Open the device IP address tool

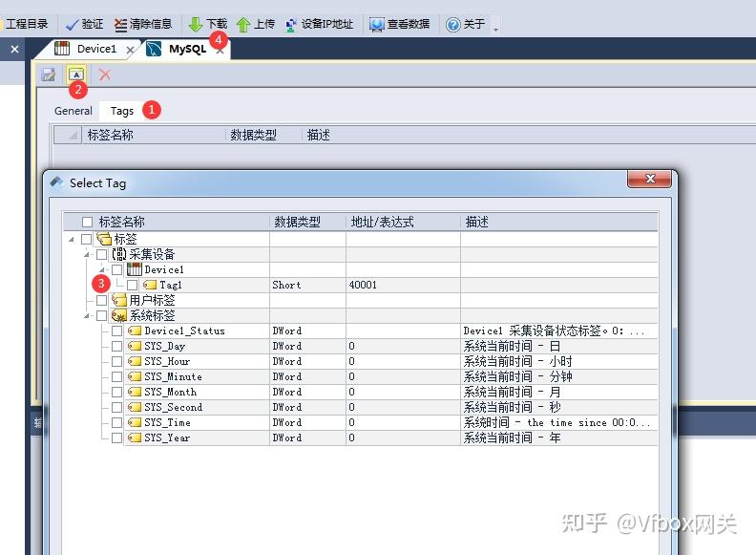(x=319, y=24)
